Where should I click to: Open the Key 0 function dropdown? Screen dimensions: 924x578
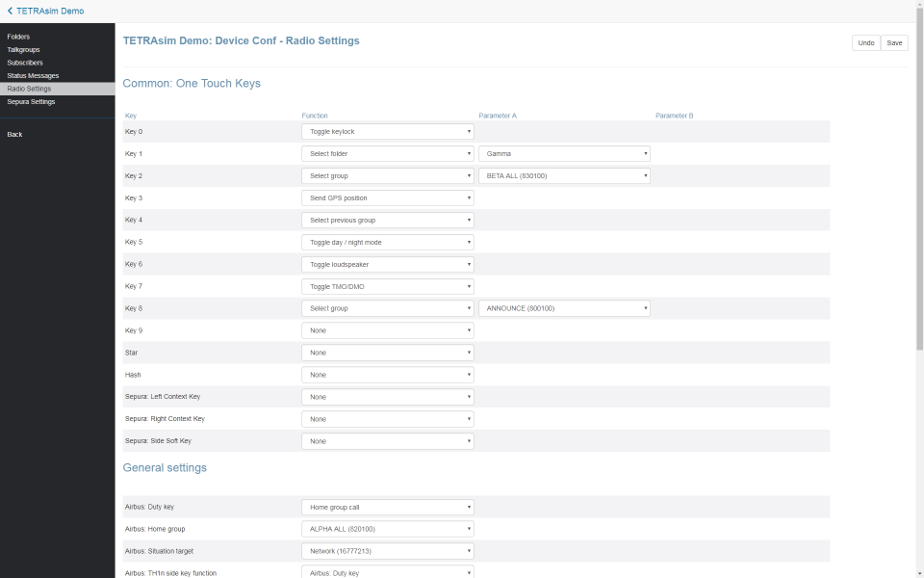tap(387, 132)
